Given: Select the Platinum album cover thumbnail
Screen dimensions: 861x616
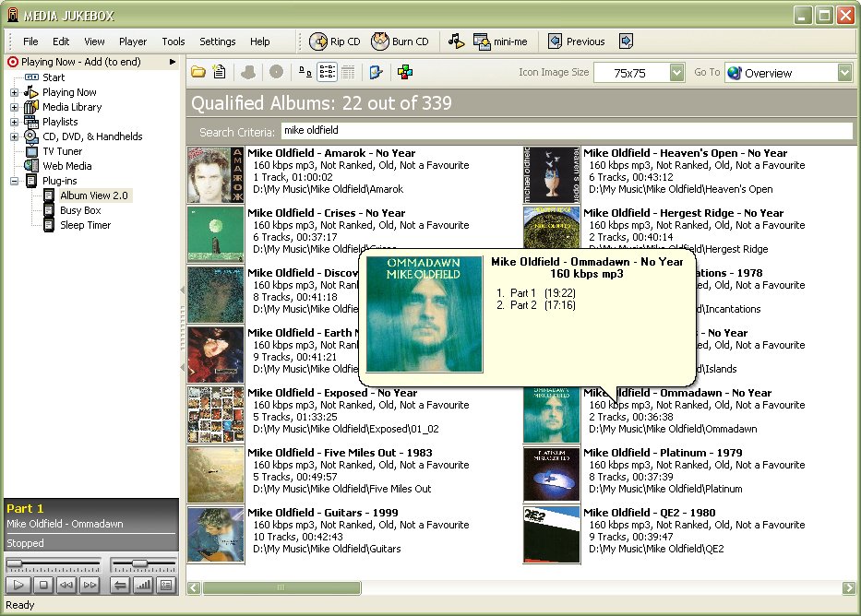Looking at the screenshot, I should pos(551,475).
